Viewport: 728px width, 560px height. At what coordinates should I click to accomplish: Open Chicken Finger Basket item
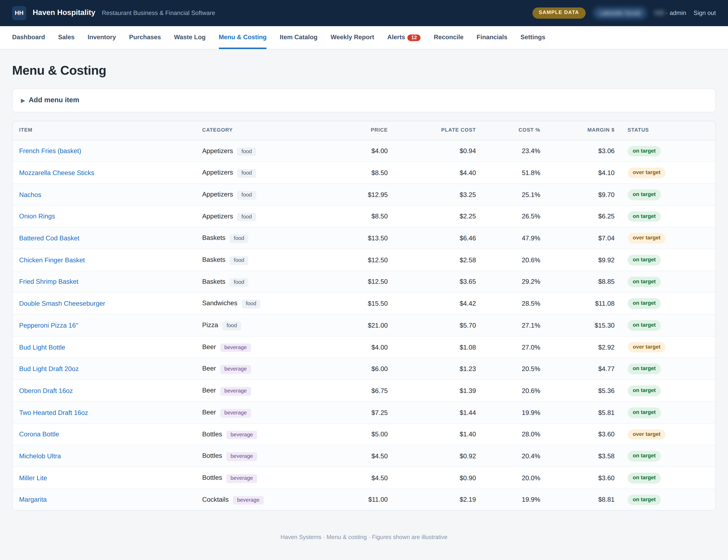point(52,260)
